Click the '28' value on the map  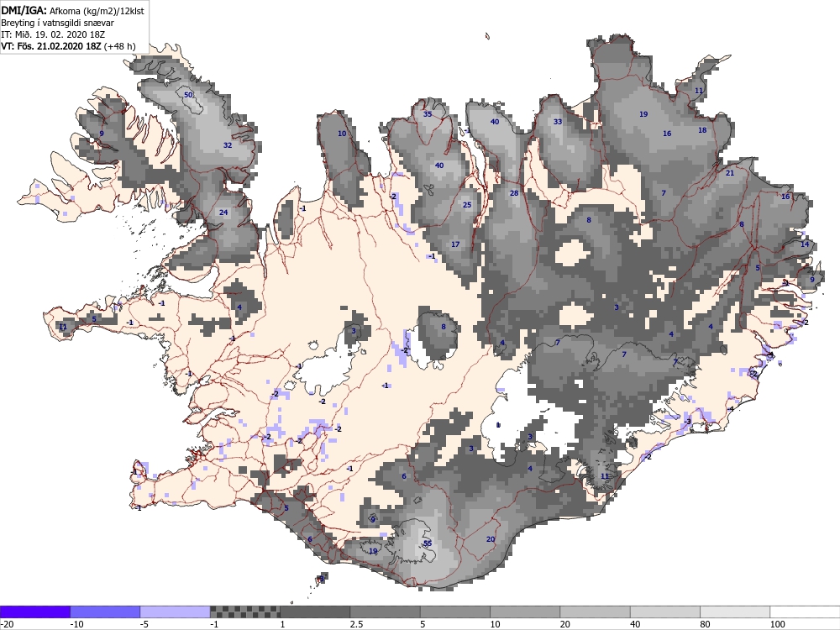[514, 193]
